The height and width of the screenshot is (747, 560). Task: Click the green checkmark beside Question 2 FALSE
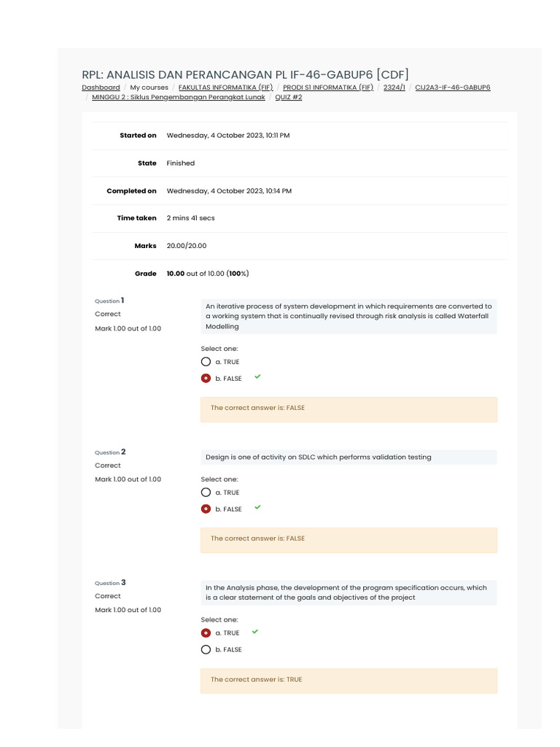pos(257,507)
